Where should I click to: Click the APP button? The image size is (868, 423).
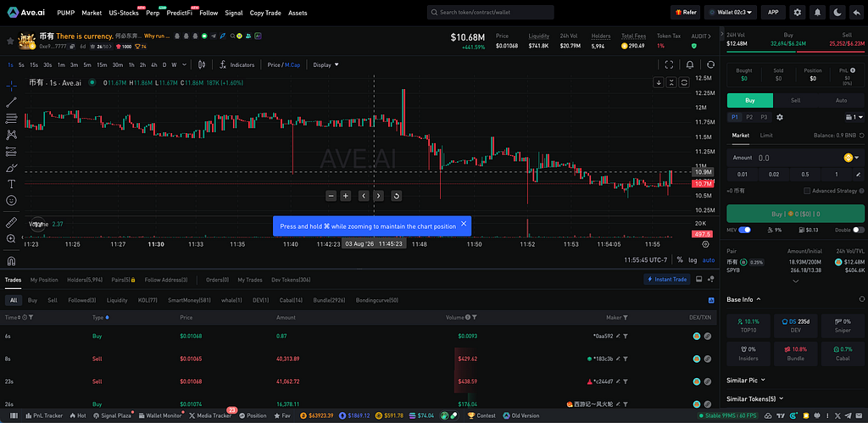(x=773, y=12)
